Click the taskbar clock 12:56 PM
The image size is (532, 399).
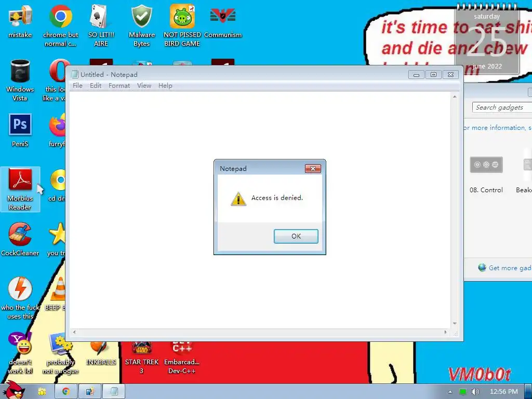(503, 392)
